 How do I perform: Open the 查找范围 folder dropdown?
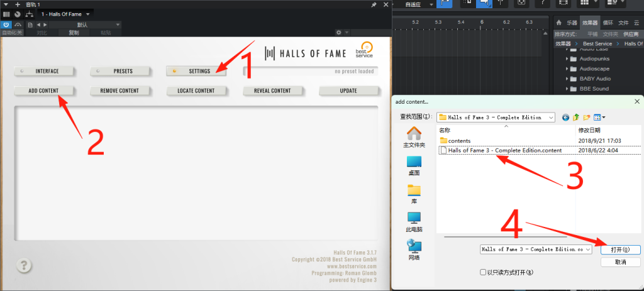click(x=496, y=118)
